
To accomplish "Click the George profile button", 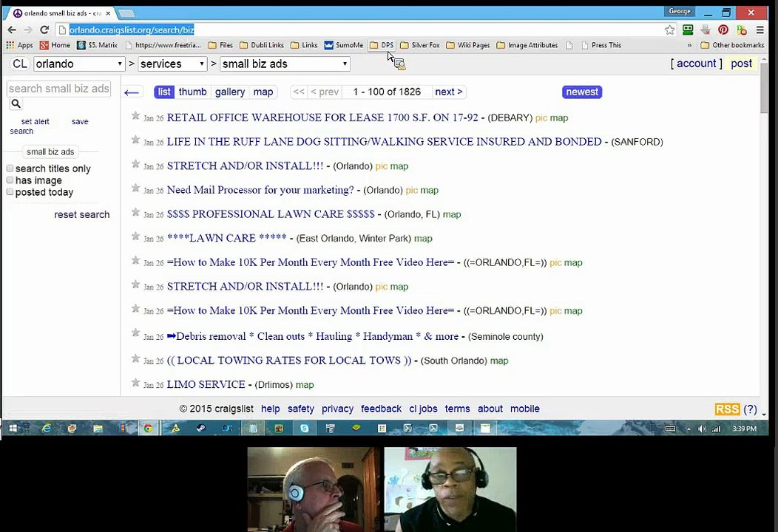I will click(679, 11).
